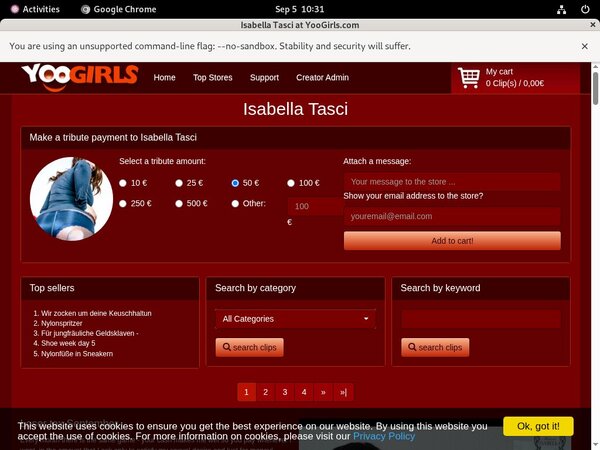Open the Activities overview
Screen dimensions: 600x450
34,8
